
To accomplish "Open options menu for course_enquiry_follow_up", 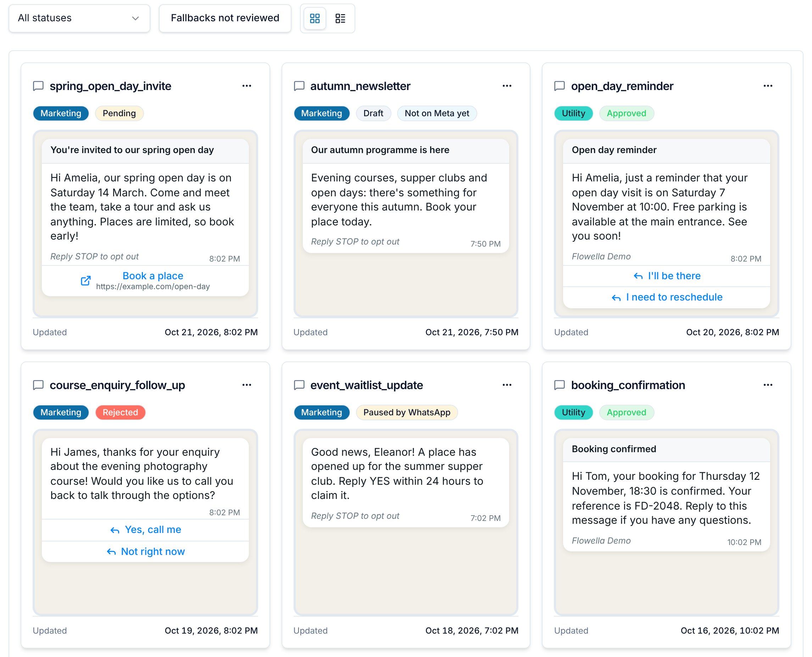I will 246,385.
